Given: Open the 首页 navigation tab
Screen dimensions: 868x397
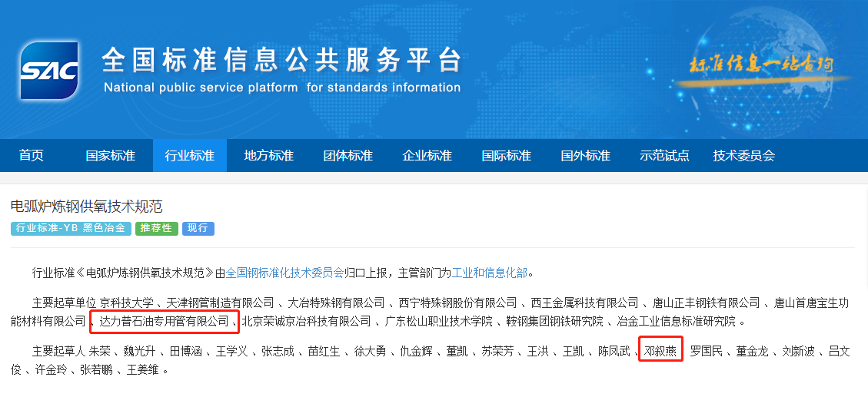Looking at the screenshot, I should (x=32, y=156).
